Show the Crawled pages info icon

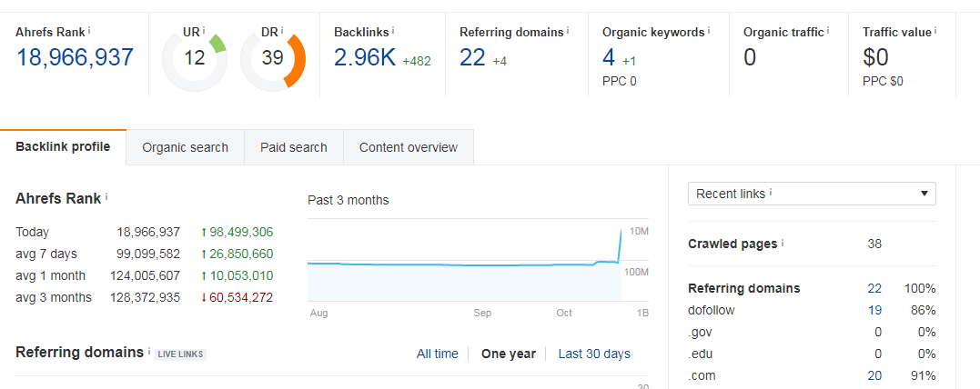783,243
